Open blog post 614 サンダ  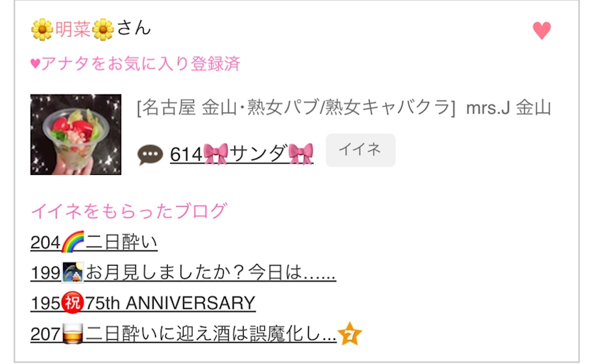242,154
